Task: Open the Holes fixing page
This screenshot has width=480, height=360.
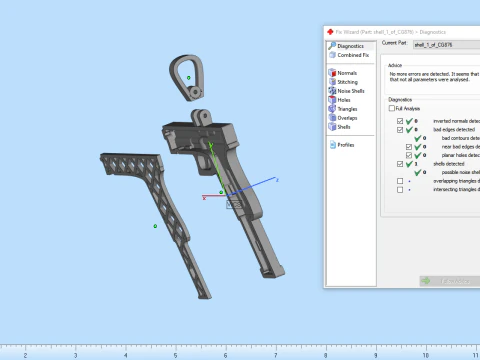Action: click(x=339, y=100)
